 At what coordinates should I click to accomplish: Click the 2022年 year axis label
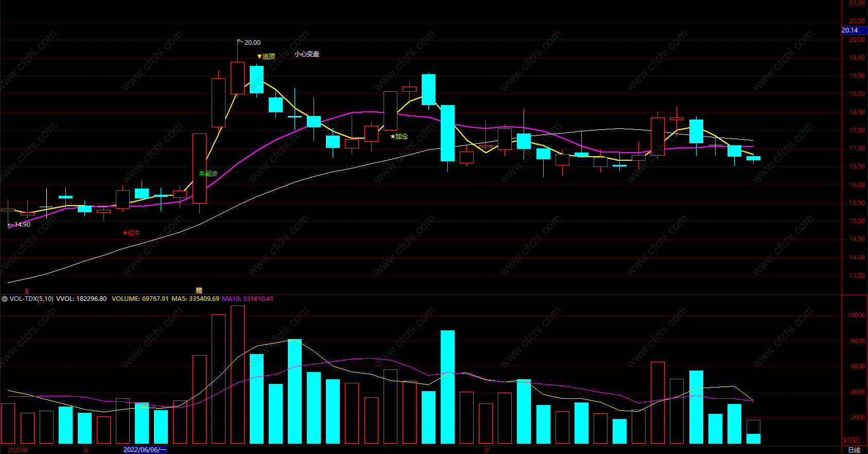click(18, 450)
